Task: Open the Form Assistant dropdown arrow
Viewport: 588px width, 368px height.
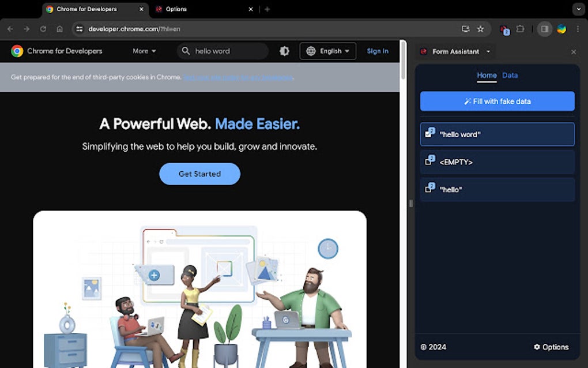Action: click(488, 51)
